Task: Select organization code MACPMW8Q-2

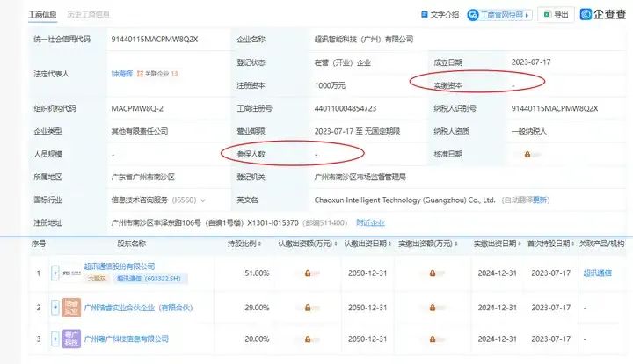Action: [x=137, y=108]
